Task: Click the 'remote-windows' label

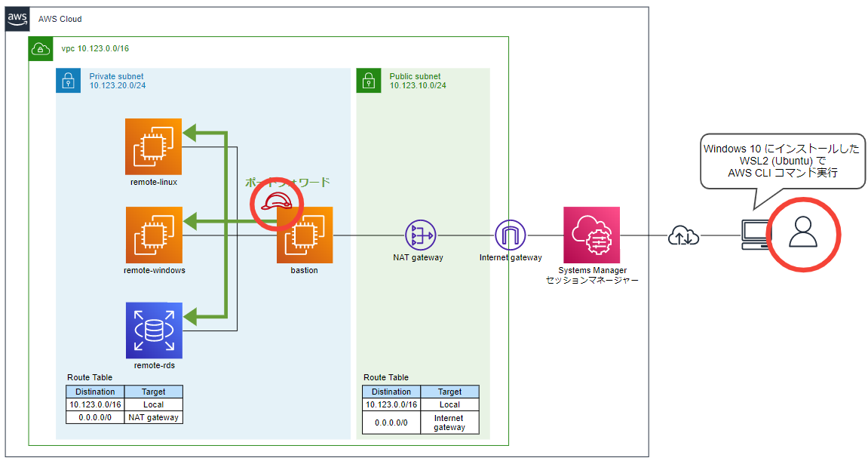Action: tap(155, 270)
